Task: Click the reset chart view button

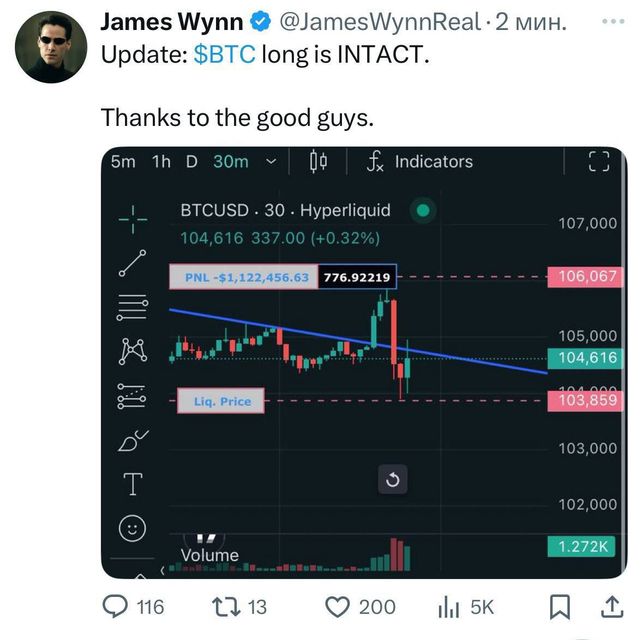Action: pyautogui.click(x=393, y=479)
